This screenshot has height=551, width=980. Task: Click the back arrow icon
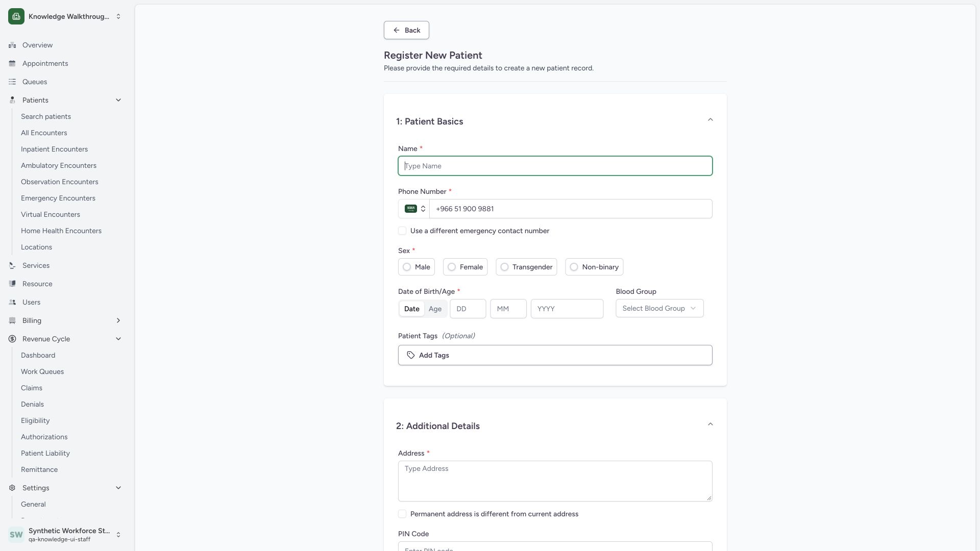pos(397,30)
